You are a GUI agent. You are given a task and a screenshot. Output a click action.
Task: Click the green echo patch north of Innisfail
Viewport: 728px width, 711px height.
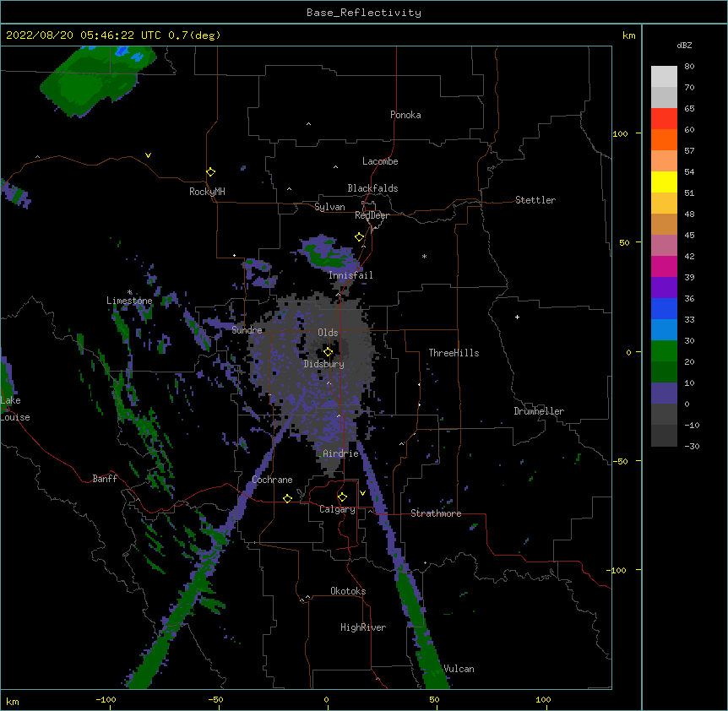[x=328, y=255]
